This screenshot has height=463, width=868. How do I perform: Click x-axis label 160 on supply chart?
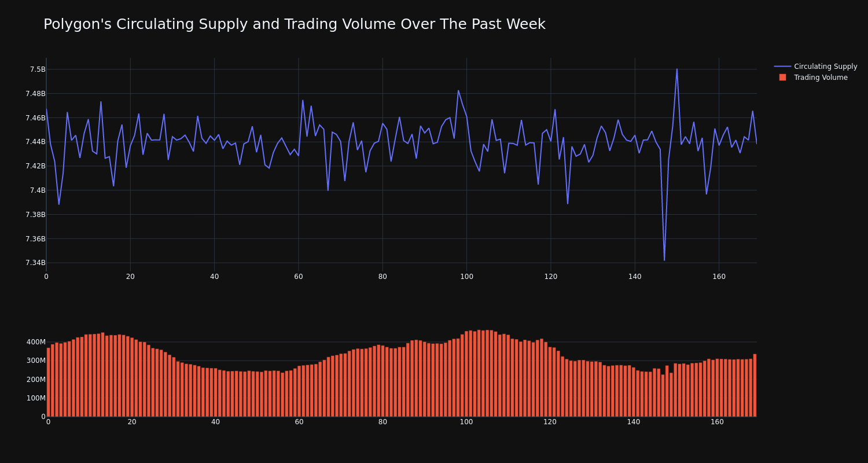click(719, 277)
